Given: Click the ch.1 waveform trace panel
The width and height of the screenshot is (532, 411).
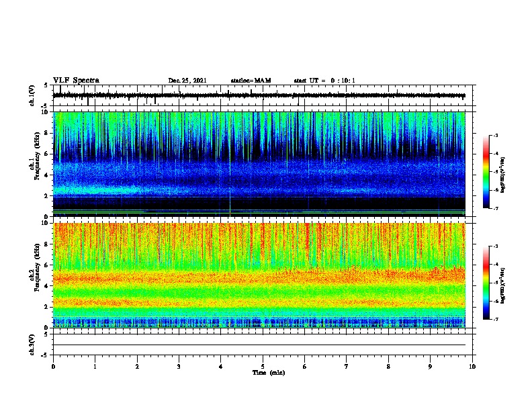Looking at the screenshot, I should tap(263, 95).
